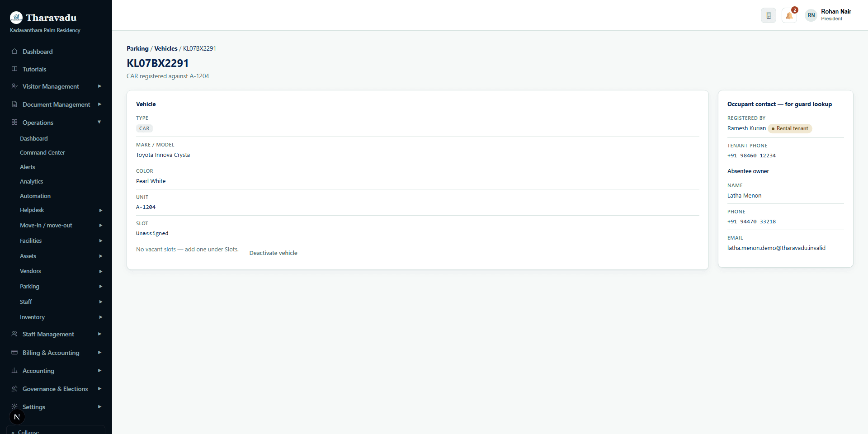The width and height of the screenshot is (868, 434).
Task: Open Operations Dashboard sub-item
Action: [x=34, y=138]
